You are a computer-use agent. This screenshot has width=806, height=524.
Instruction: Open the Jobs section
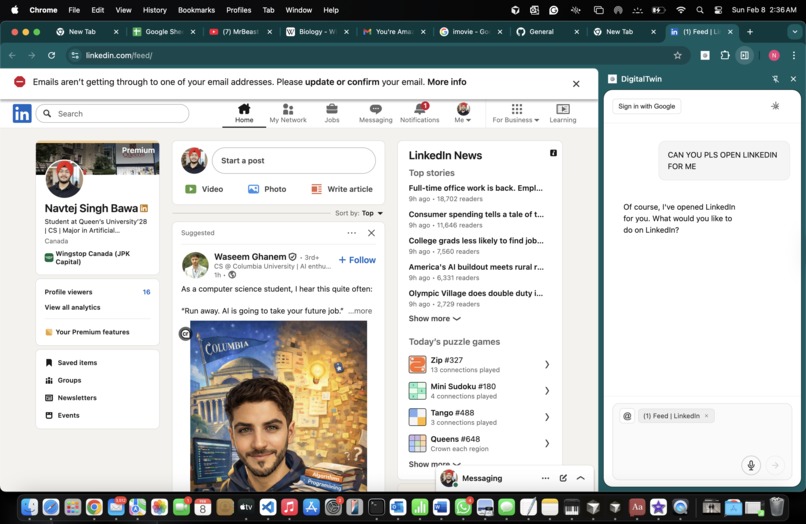(332, 113)
